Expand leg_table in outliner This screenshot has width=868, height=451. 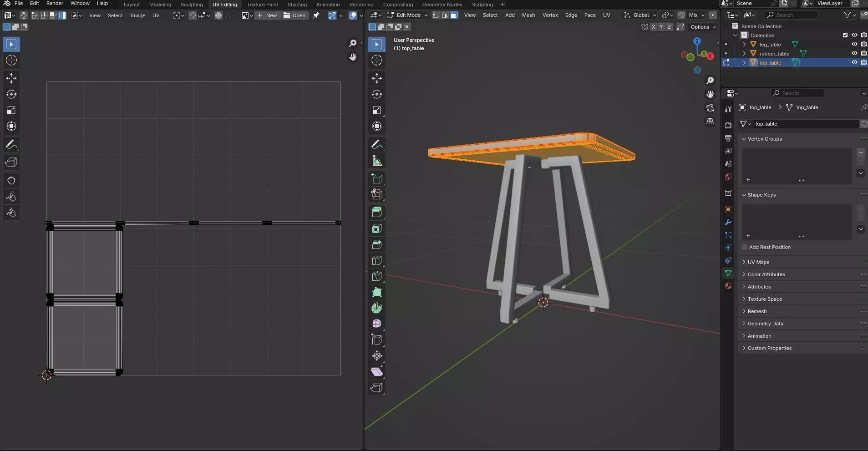tap(744, 45)
